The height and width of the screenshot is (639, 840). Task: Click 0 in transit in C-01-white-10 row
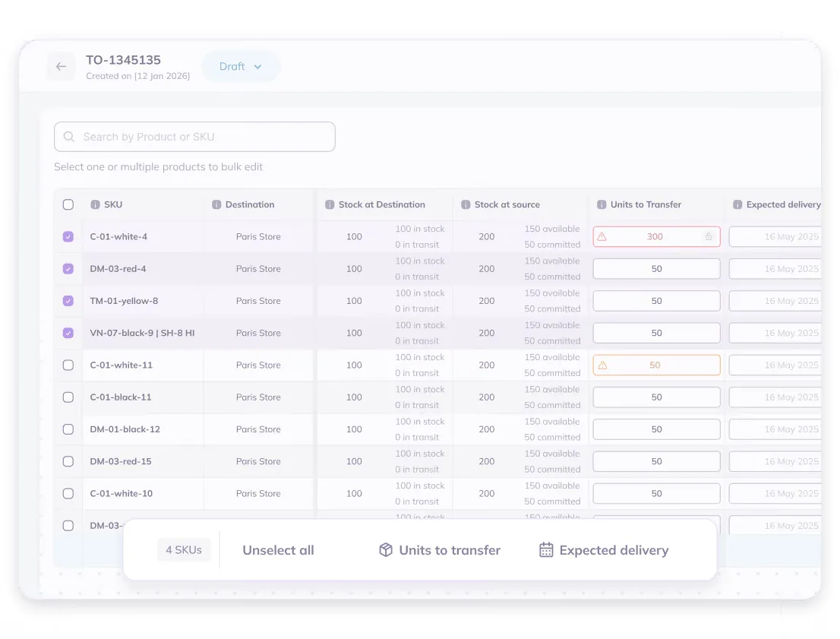coord(417,501)
